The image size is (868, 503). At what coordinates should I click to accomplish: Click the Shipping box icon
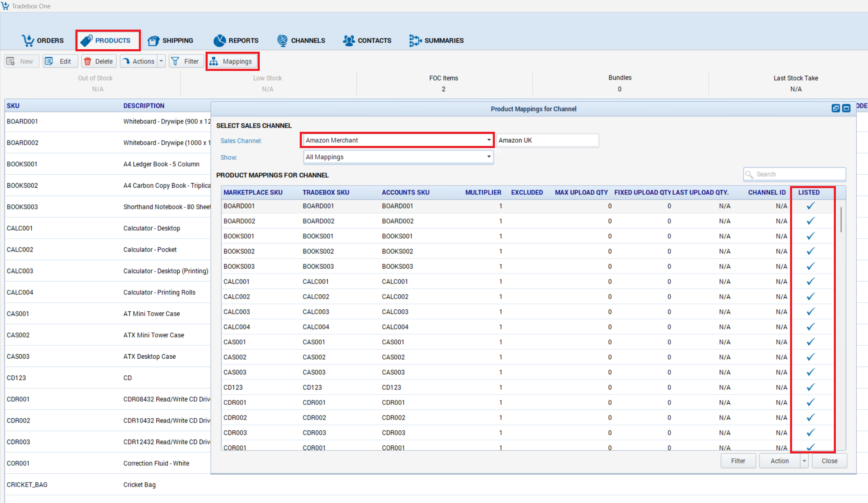click(x=153, y=40)
